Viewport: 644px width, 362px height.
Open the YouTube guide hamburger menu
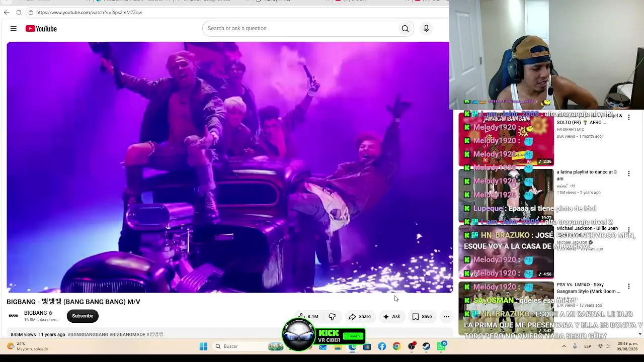(14, 29)
